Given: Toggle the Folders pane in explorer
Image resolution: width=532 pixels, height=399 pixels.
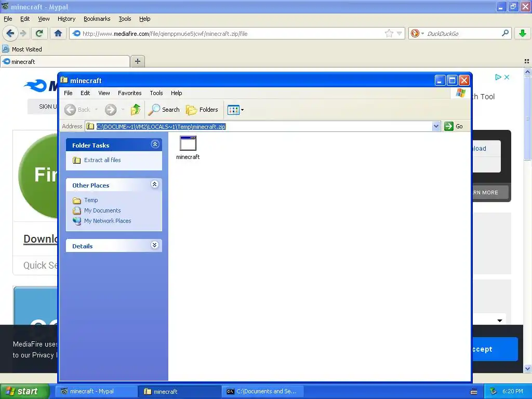Looking at the screenshot, I should tap(202, 110).
